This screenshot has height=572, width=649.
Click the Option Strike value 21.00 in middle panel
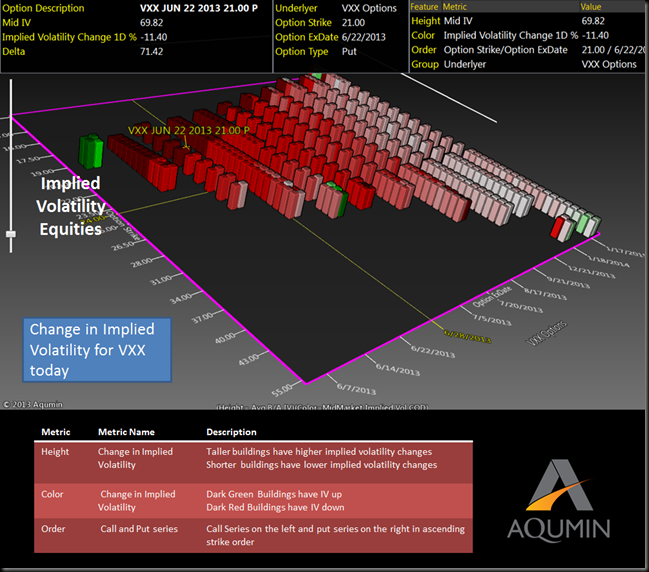coord(353,22)
